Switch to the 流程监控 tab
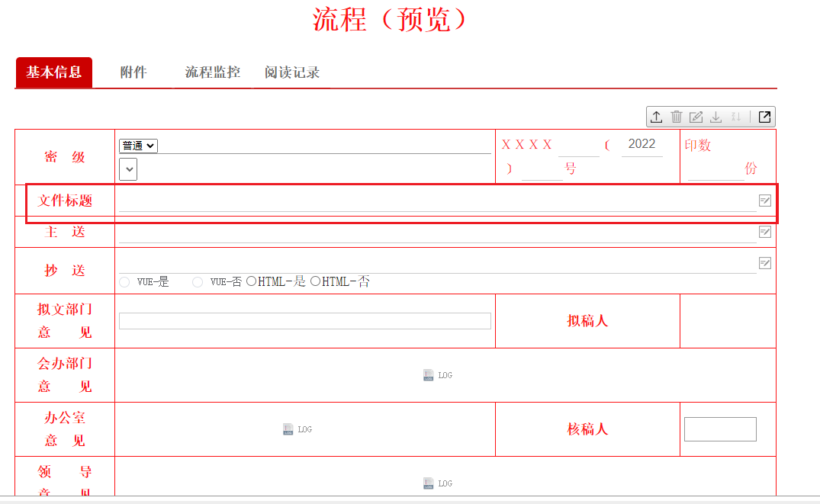Viewport: 820px width, 504px height. [x=213, y=72]
